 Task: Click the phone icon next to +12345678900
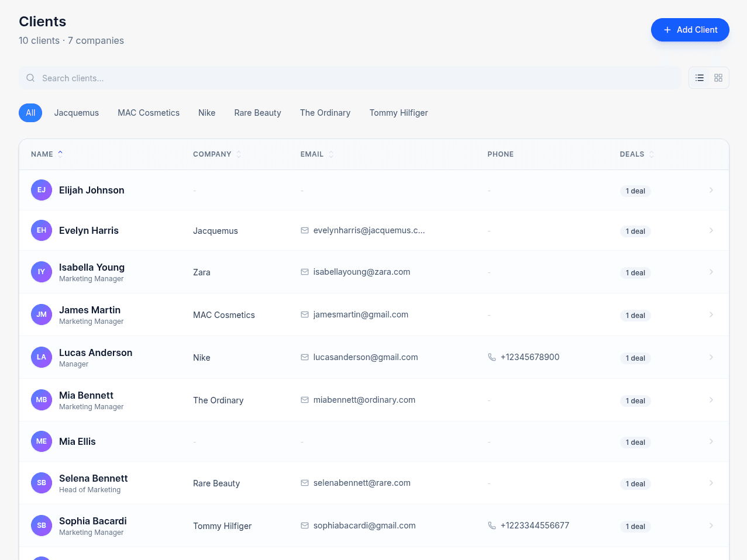(492, 357)
